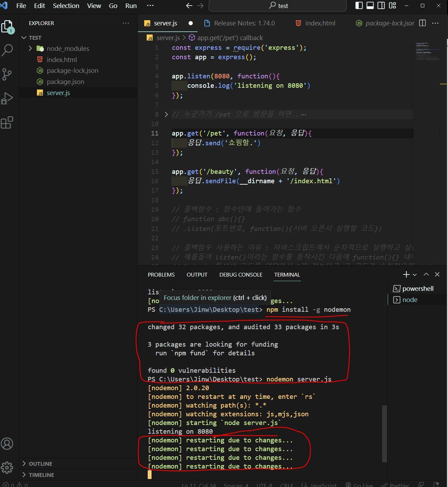The height and width of the screenshot is (487, 448).
Task: Open the Extensions view
Action: tap(7, 122)
